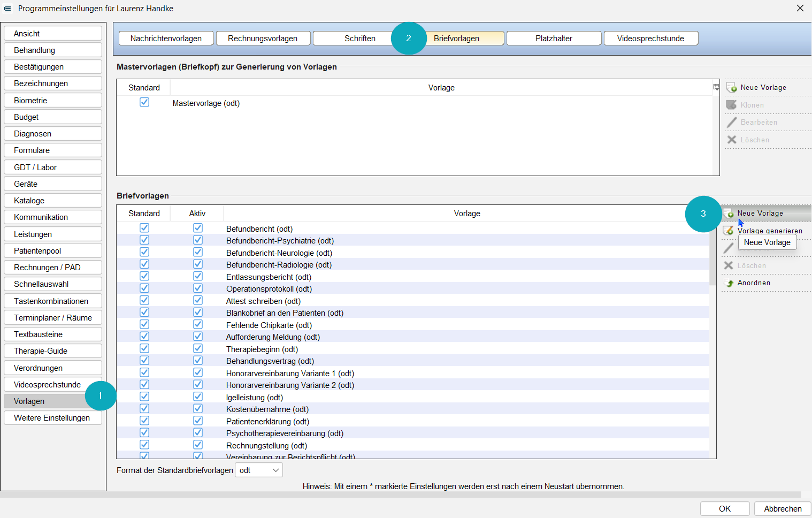This screenshot has height=518, width=812.
Task: Toggle Standard checkbox for Entlassungsbericht (odt)
Action: [x=144, y=276]
